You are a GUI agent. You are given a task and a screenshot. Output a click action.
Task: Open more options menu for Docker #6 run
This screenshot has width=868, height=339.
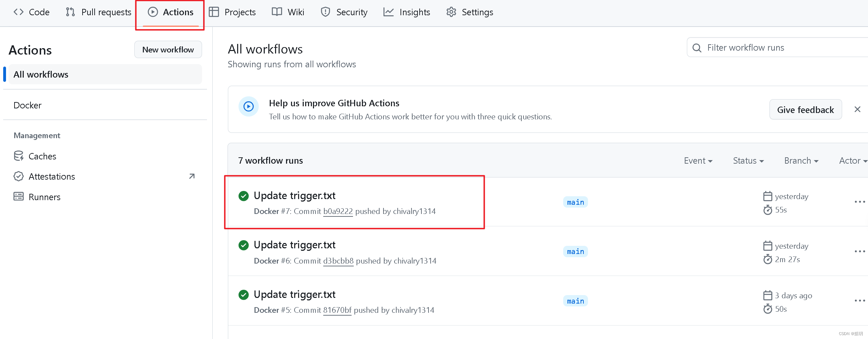(x=860, y=251)
